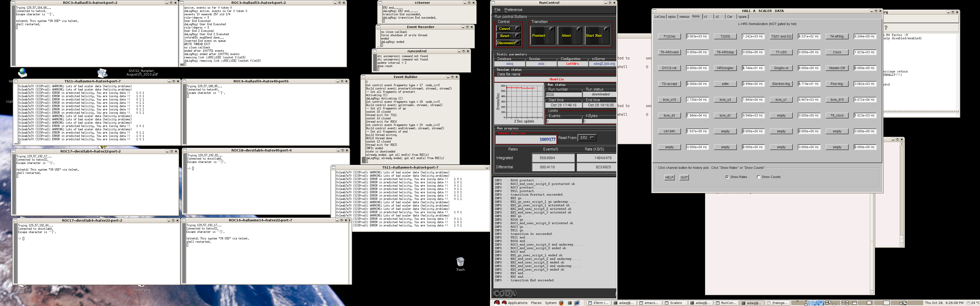The image size is (980, 306).
Task: Click the Cancel control button
Action: (508, 29)
